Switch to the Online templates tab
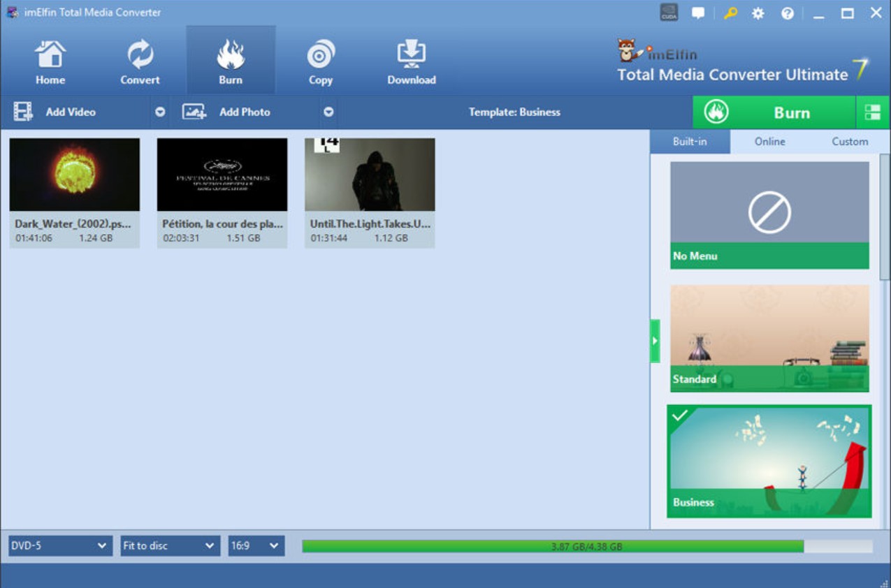The width and height of the screenshot is (891, 588). pyautogui.click(x=769, y=141)
